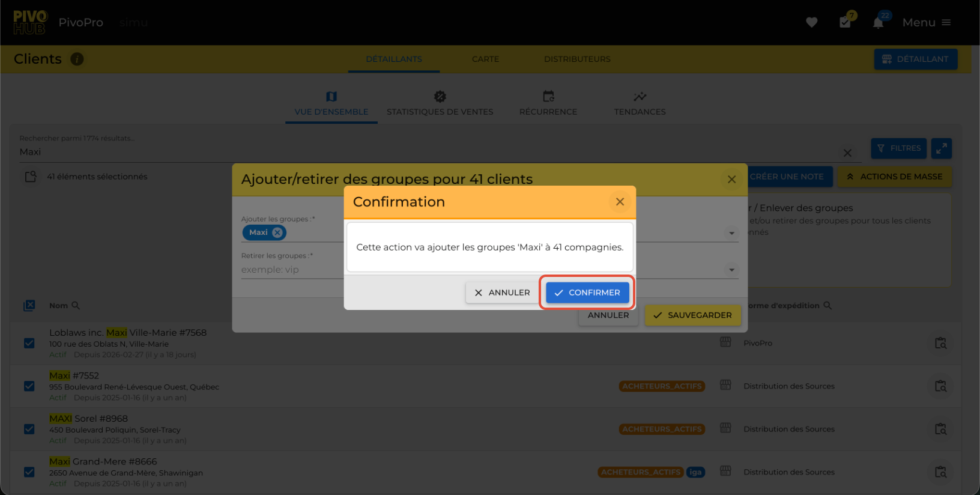Image resolution: width=980 pixels, height=495 pixels.
Task: Open Maxi Grand-Mere #8666 client
Action: pyautogui.click(x=103, y=462)
